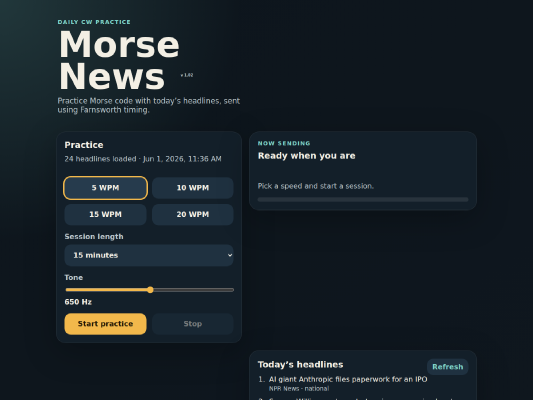Pick the 20 WPM speed button
Image resolution: width=533 pixels, height=400 pixels.
coord(193,214)
